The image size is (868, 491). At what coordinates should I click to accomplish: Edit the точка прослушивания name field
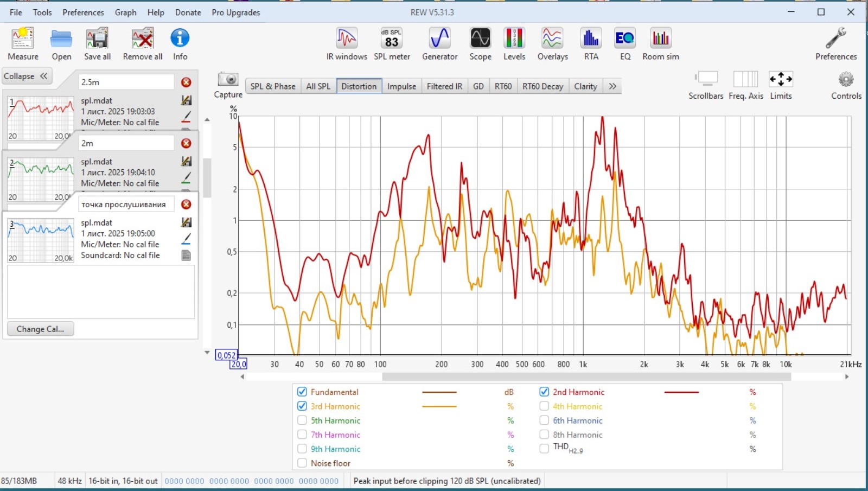[x=126, y=204]
